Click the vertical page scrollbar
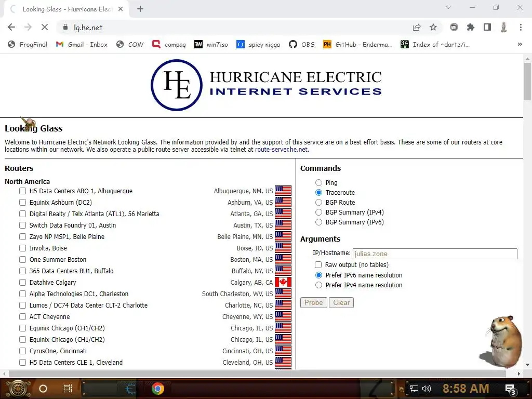The height and width of the screenshot is (399, 532). [527, 82]
